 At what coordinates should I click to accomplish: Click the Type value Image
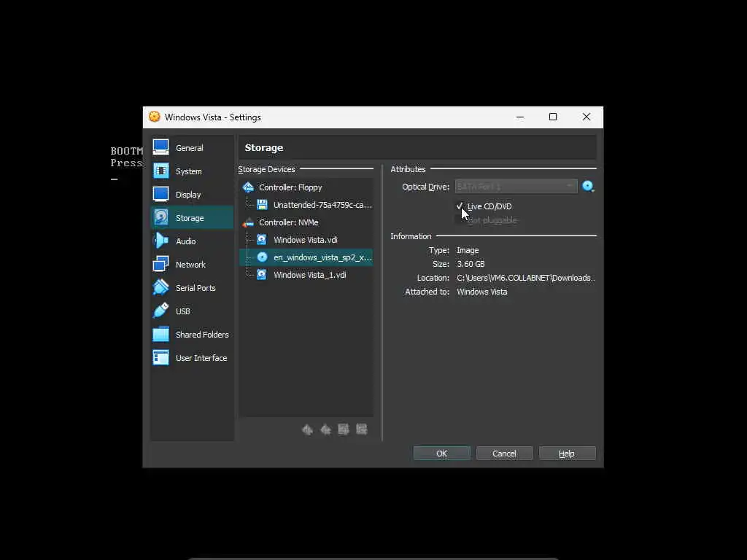pyautogui.click(x=468, y=250)
